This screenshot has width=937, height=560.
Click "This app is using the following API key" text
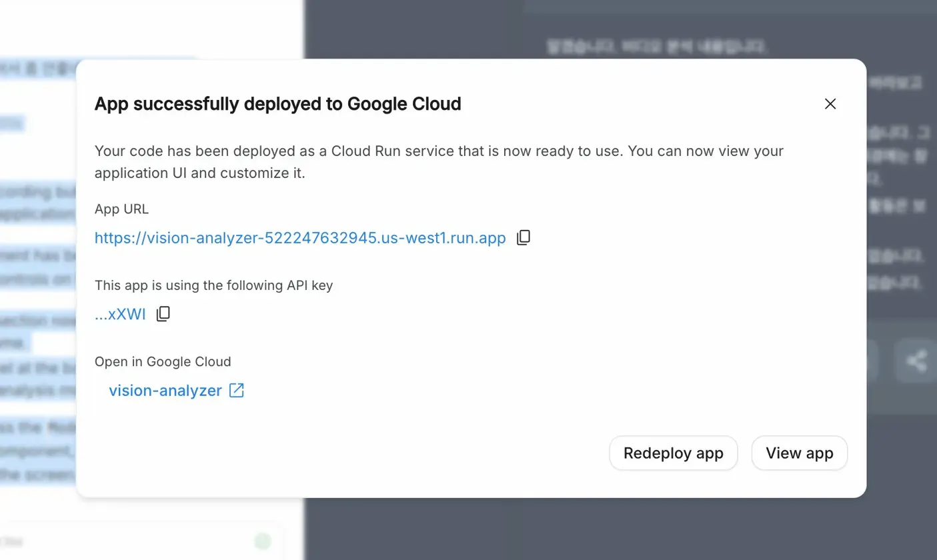tap(213, 285)
